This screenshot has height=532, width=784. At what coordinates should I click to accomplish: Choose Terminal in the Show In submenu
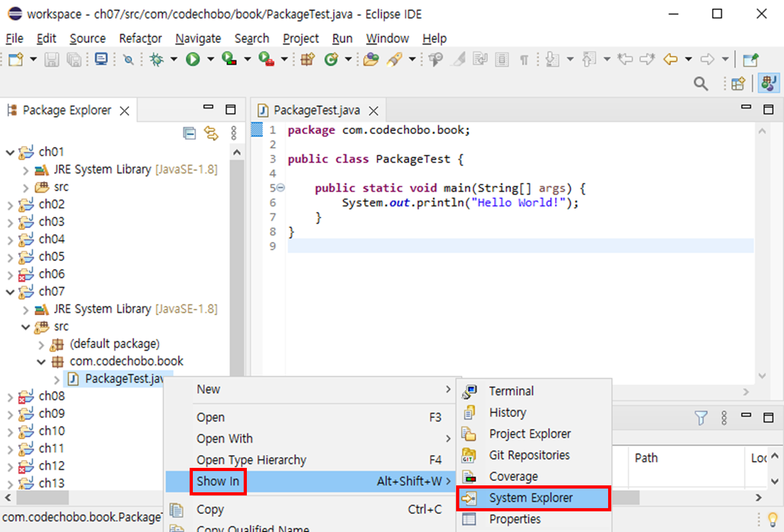click(534, 391)
